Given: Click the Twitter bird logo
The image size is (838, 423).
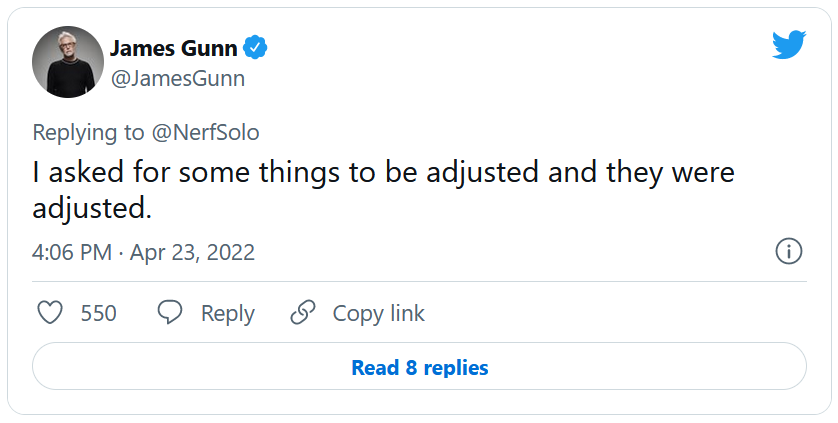Looking at the screenshot, I should pos(788,45).
